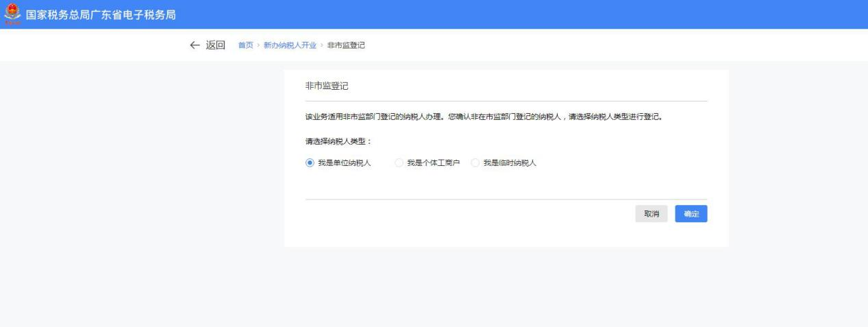Select the 我是单位纳税人 radio circle
Image resolution: width=868 pixels, height=327 pixels.
[310, 162]
